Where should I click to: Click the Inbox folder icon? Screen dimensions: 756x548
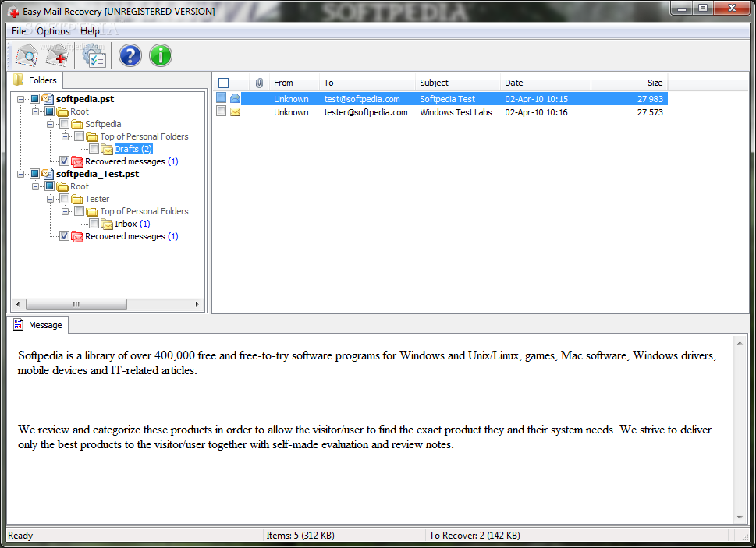tap(107, 224)
